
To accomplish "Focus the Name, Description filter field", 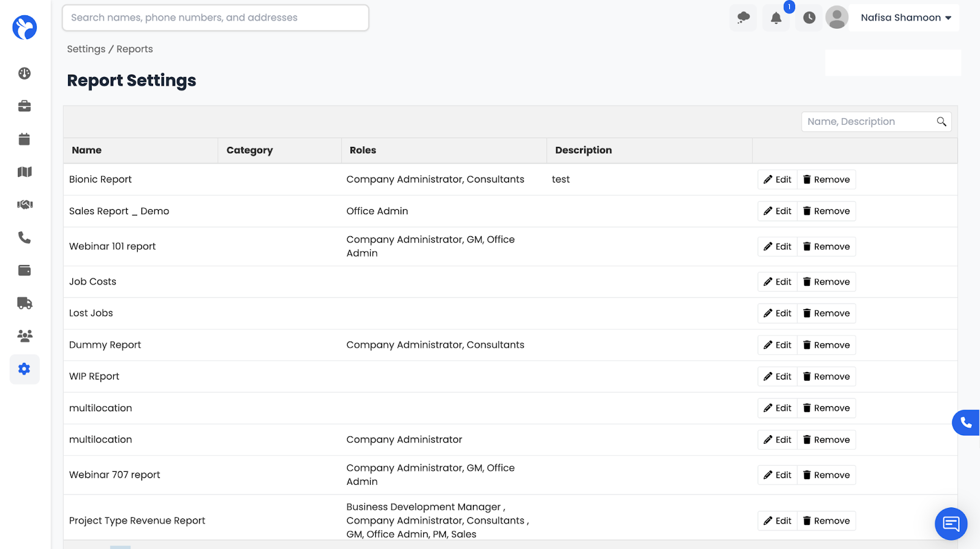I will [x=869, y=122].
